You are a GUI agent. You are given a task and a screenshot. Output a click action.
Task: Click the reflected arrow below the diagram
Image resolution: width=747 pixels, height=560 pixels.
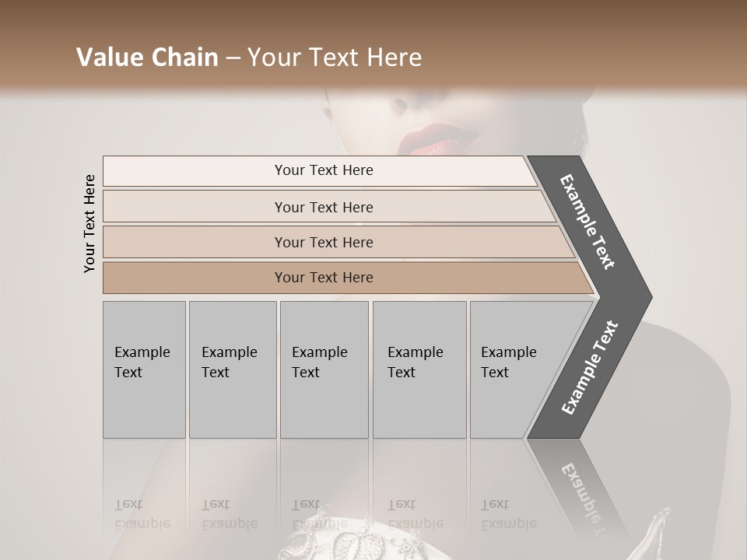pyautogui.click(x=577, y=485)
